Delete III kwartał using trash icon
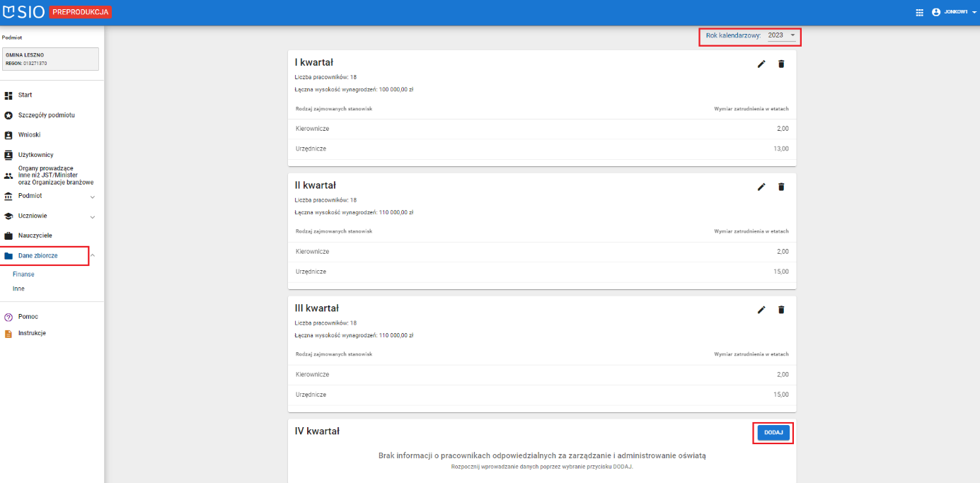980x483 pixels. (781, 310)
